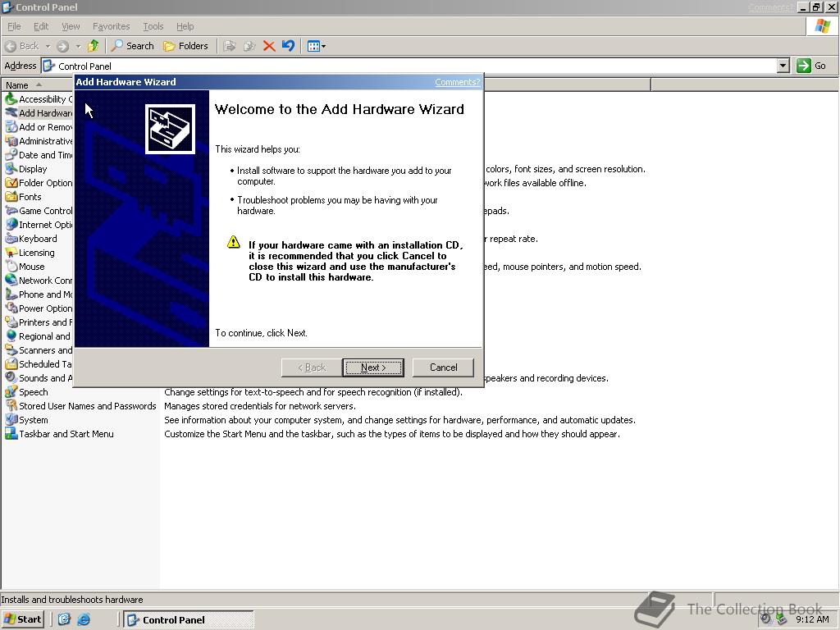Click the Search toolbar button

tap(132, 46)
